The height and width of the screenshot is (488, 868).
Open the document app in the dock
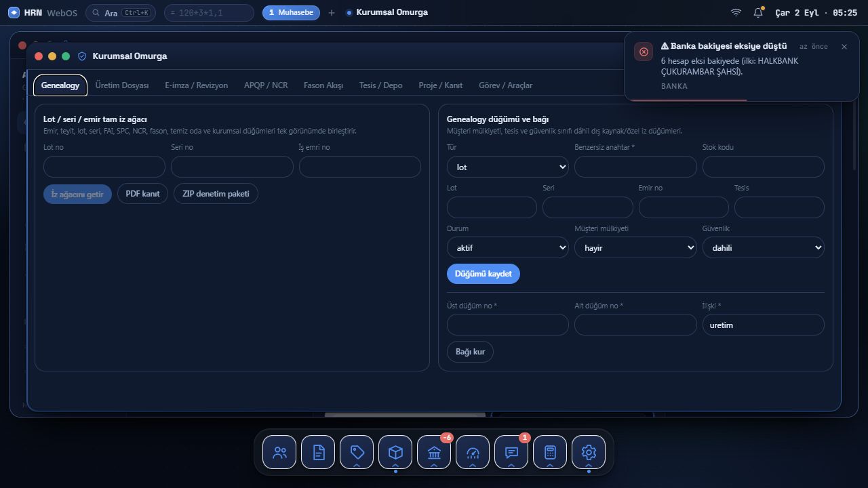tap(318, 452)
